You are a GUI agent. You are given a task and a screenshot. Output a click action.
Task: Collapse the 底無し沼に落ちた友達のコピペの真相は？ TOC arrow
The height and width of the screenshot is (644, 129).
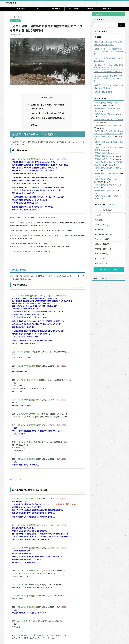[x=28, y=105]
